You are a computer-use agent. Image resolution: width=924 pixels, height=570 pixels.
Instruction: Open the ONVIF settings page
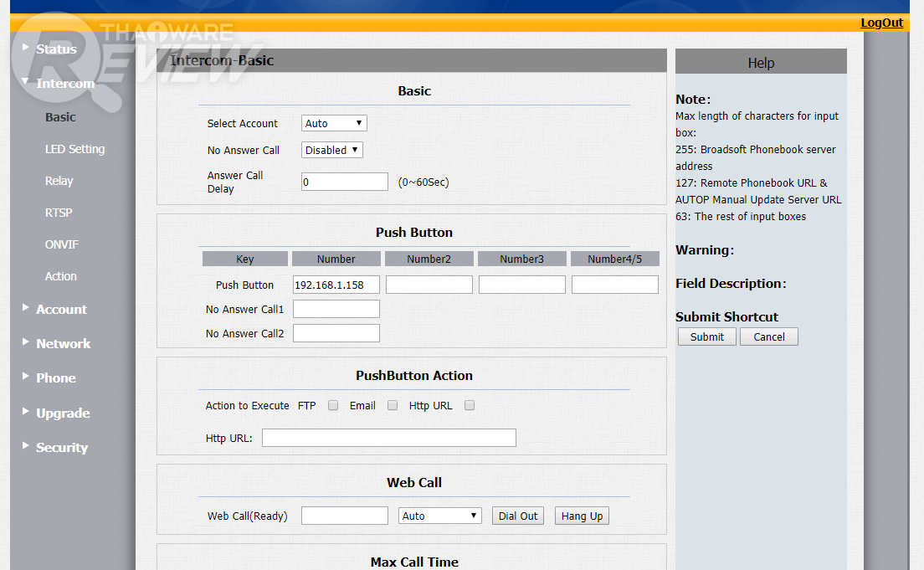[x=61, y=244]
